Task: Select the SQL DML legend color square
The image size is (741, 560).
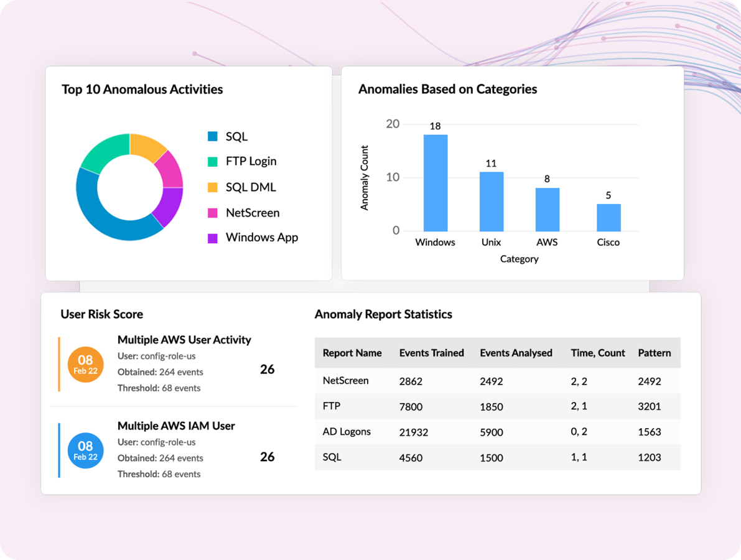Action: pyautogui.click(x=212, y=187)
